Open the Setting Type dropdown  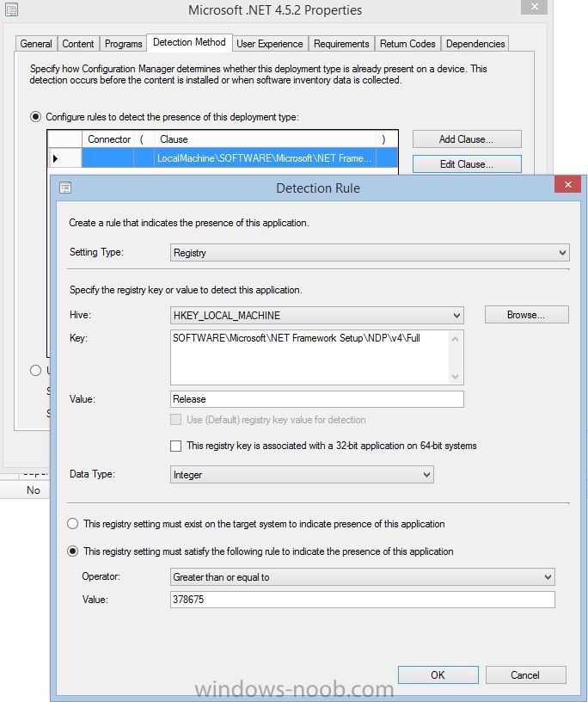[370, 253]
